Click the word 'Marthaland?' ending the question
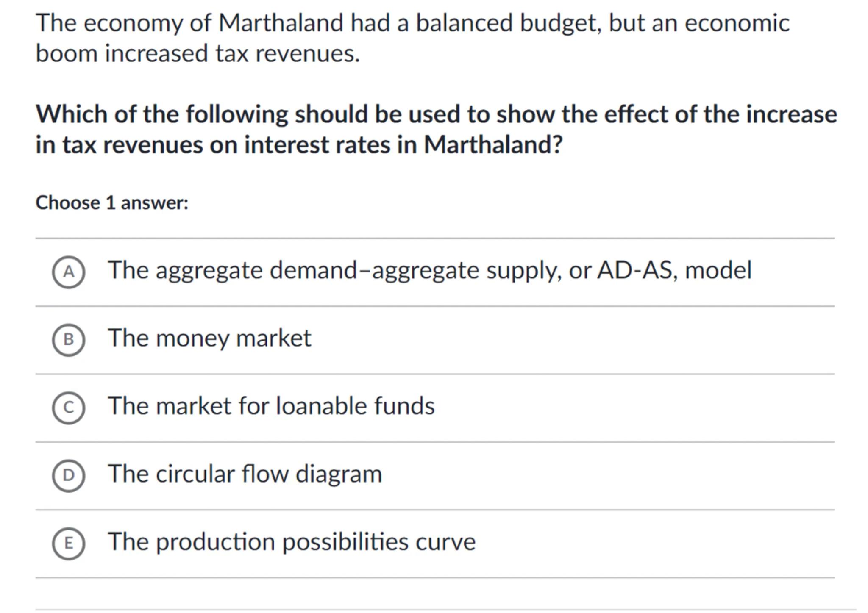868x613 pixels. [x=493, y=145]
